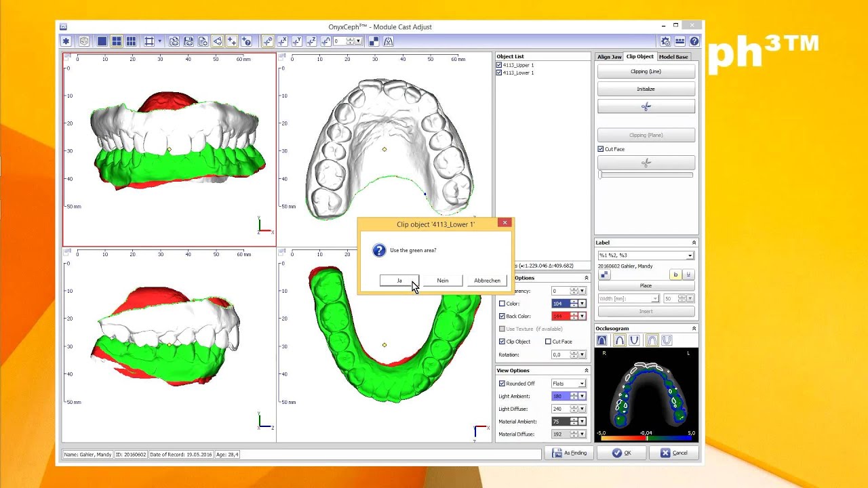This screenshot has width=868, height=488.
Task: Click the keyboard options toolbar icon
Action: pos(679,41)
